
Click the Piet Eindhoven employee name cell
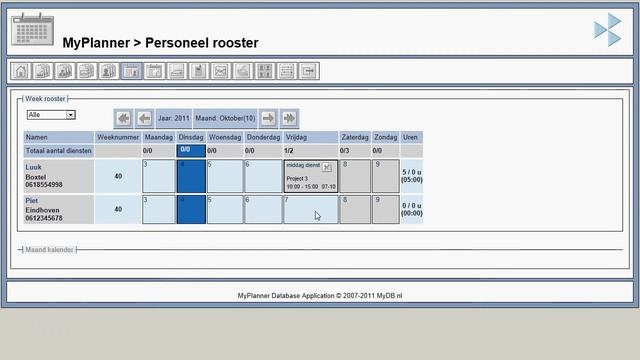(59, 209)
